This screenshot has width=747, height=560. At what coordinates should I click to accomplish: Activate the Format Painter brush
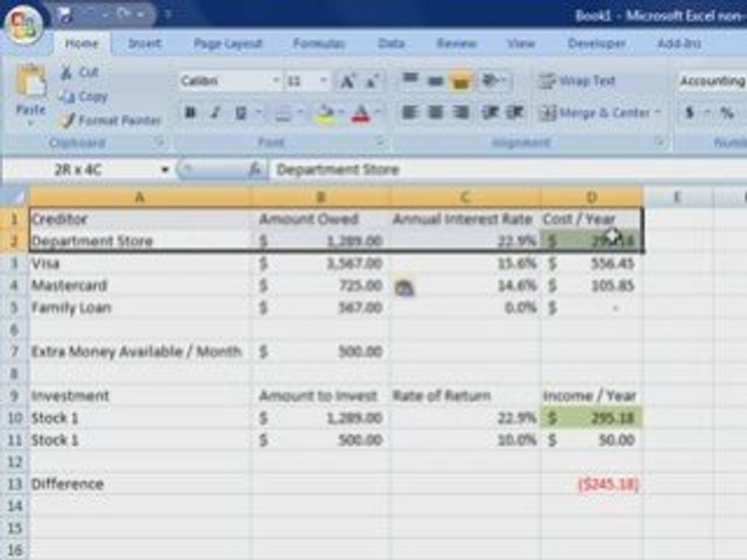pos(110,120)
